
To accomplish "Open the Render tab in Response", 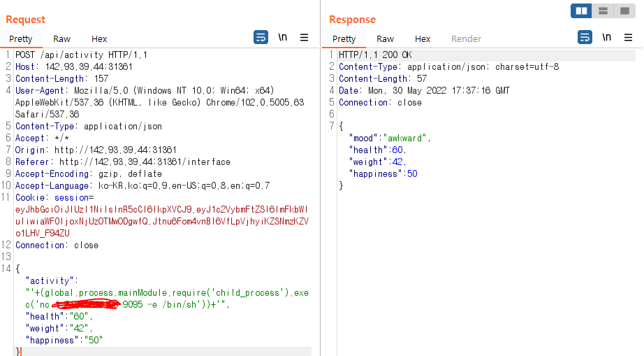I will coord(466,39).
